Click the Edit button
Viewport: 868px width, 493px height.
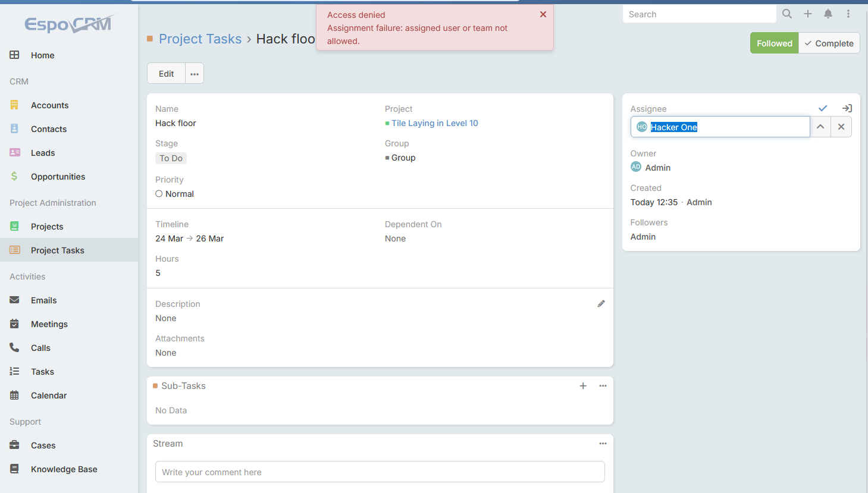pos(166,74)
